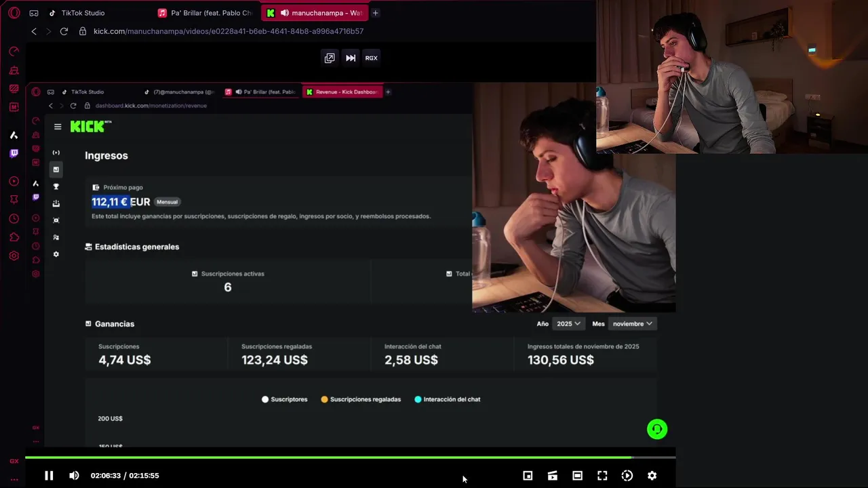Click the workspaces icon beside TikTok Studio tab
The height and width of the screenshot is (488, 868).
coord(34,13)
